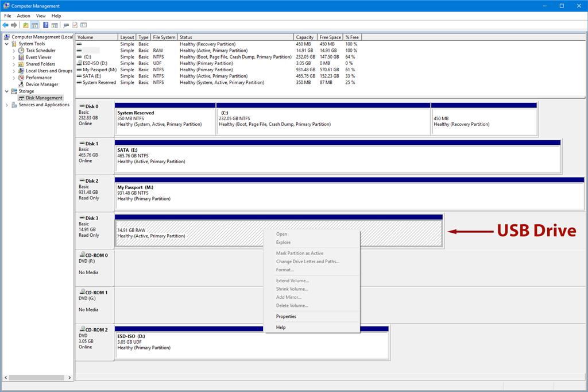Open the Action menu

[23, 16]
